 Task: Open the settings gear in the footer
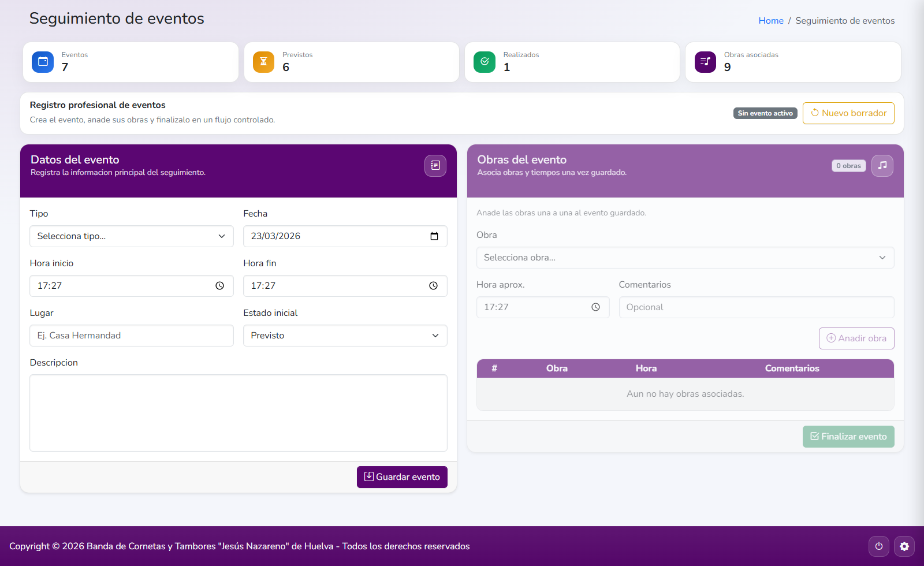tap(904, 546)
